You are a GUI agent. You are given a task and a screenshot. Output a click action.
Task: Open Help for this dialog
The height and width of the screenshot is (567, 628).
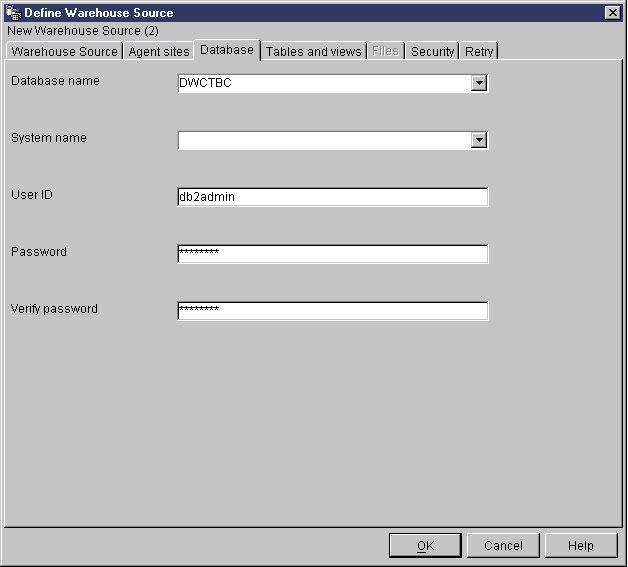click(581, 545)
